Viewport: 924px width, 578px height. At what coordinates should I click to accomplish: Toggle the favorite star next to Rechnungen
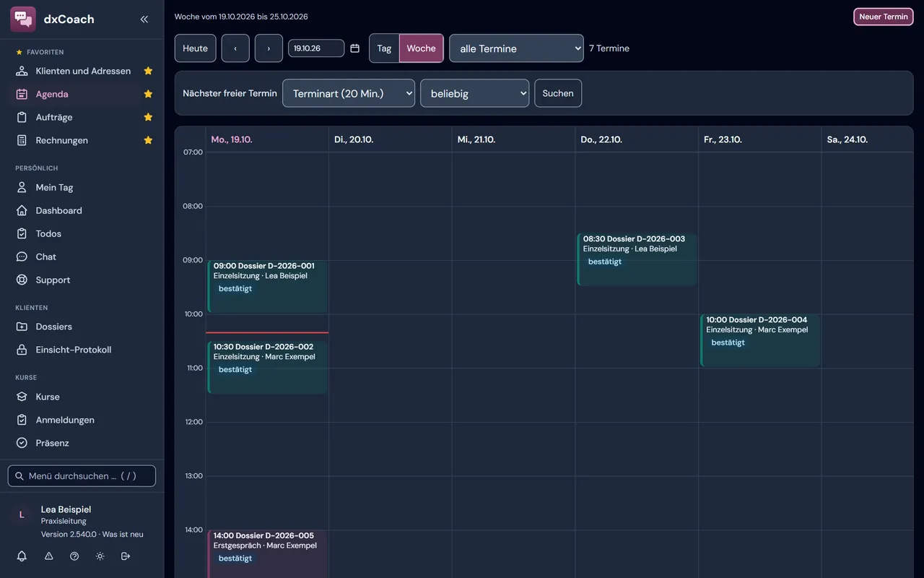click(148, 140)
